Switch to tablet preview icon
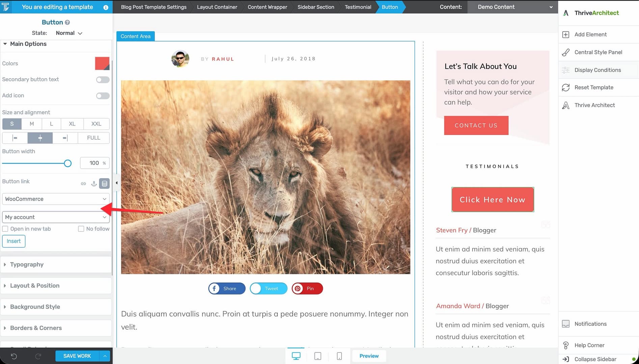The image size is (639, 364). click(317, 356)
